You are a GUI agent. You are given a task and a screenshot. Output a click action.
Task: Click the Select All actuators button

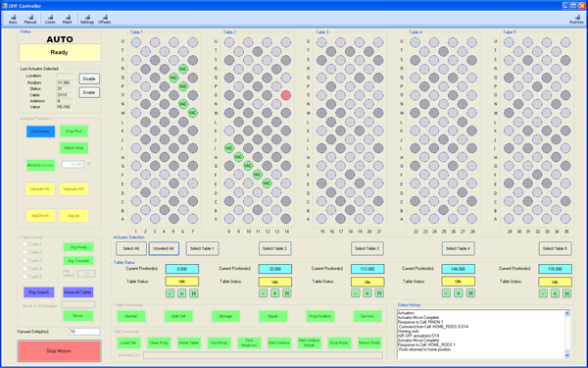(x=131, y=248)
